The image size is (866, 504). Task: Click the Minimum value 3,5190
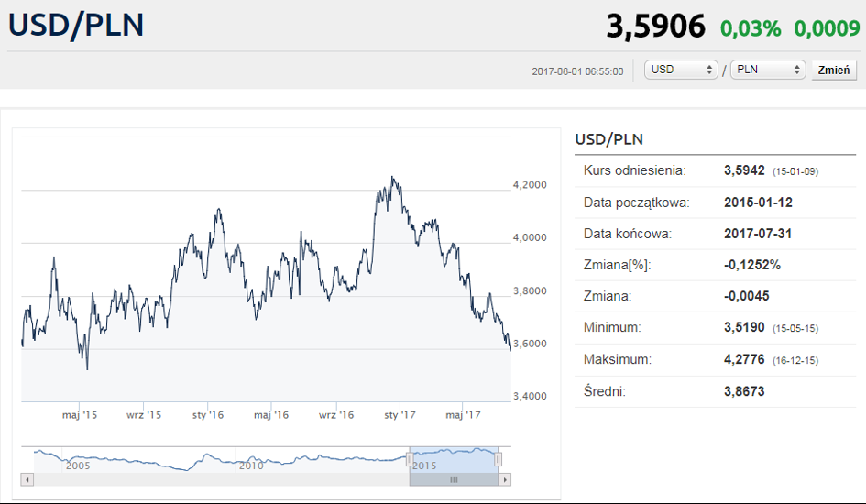(744, 327)
